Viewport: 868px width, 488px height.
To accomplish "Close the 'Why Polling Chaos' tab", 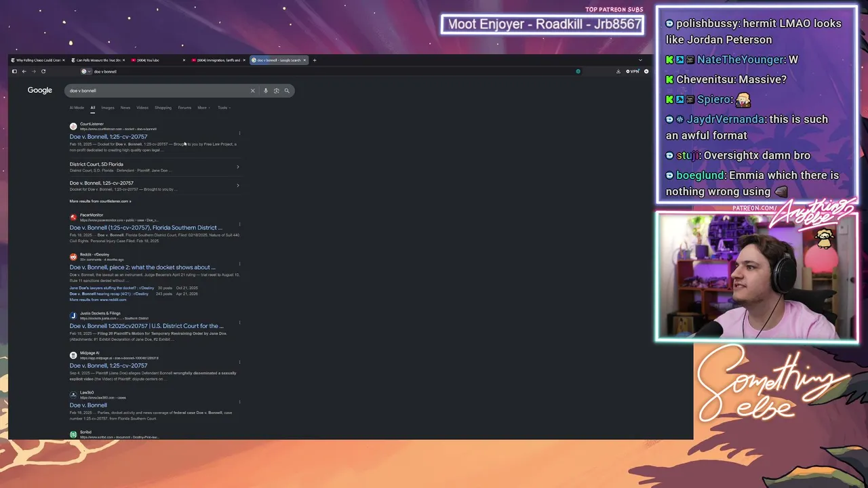I will pos(63,60).
